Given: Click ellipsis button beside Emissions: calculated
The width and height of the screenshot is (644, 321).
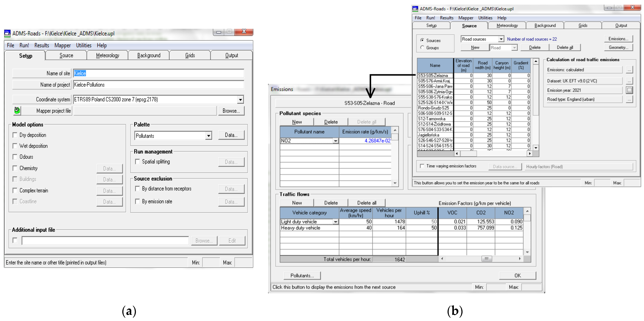Looking at the screenshot, I should 629,70.
